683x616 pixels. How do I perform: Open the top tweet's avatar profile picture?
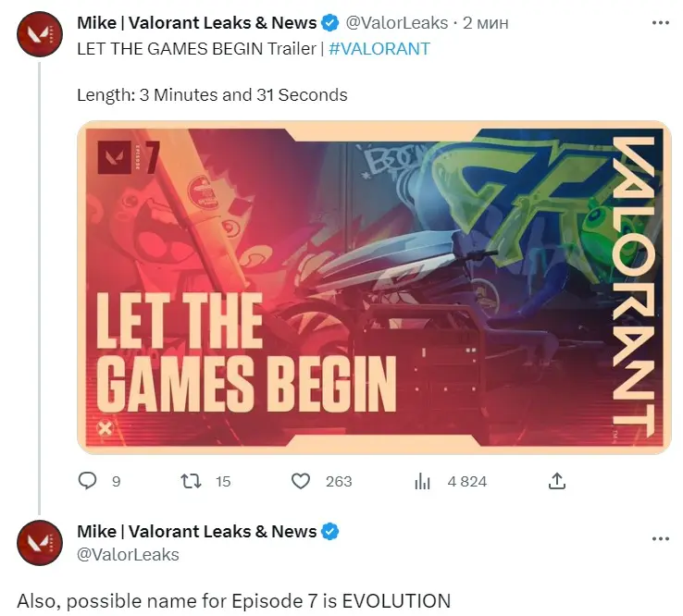40,34
